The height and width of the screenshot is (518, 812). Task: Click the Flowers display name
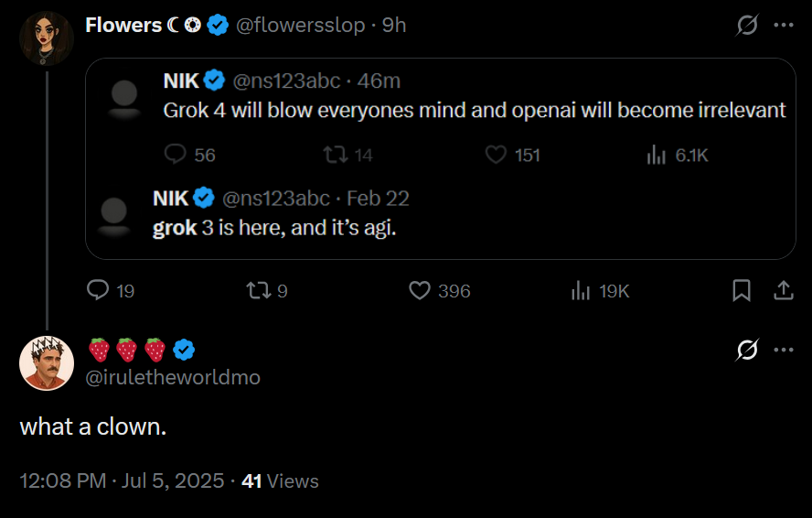pyautogui.click(x=123, y=26)
